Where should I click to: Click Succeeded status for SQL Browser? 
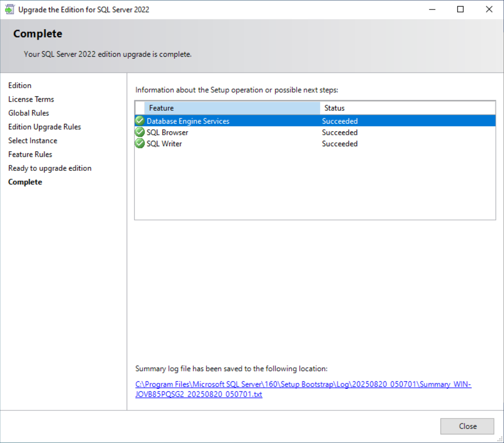coord(340,132)
